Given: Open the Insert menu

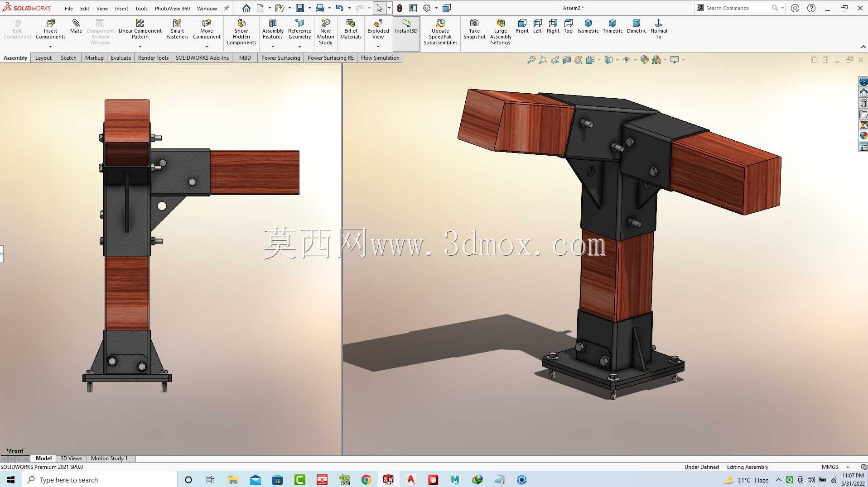Looking at the screenshot, I should (x=121, y=8).
